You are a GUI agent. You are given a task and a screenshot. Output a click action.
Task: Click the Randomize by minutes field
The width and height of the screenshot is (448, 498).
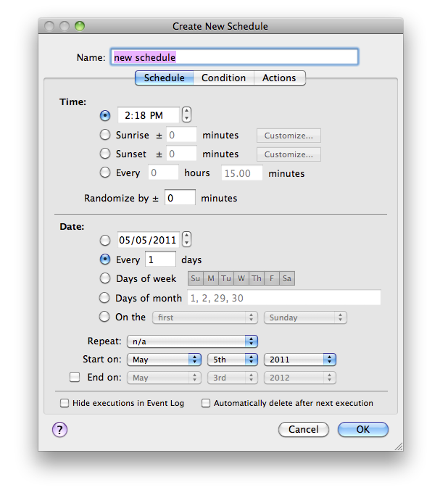[x=180, y=198]
